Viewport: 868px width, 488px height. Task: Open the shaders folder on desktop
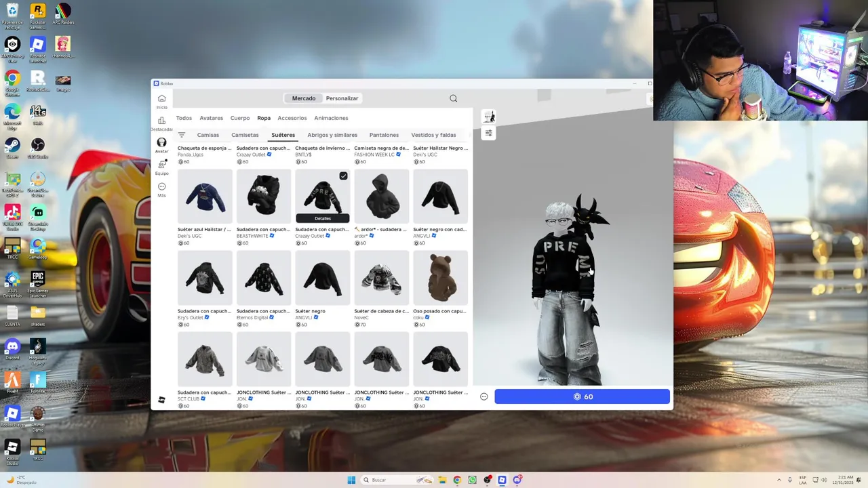(x=38, y=317)
